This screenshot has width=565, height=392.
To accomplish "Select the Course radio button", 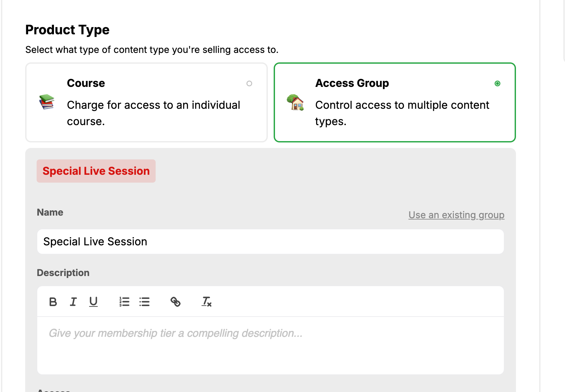I will (249, 84).
